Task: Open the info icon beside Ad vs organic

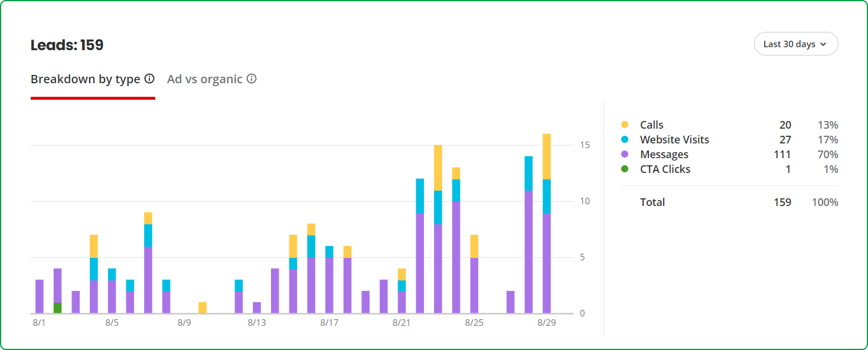Action: 252,78
